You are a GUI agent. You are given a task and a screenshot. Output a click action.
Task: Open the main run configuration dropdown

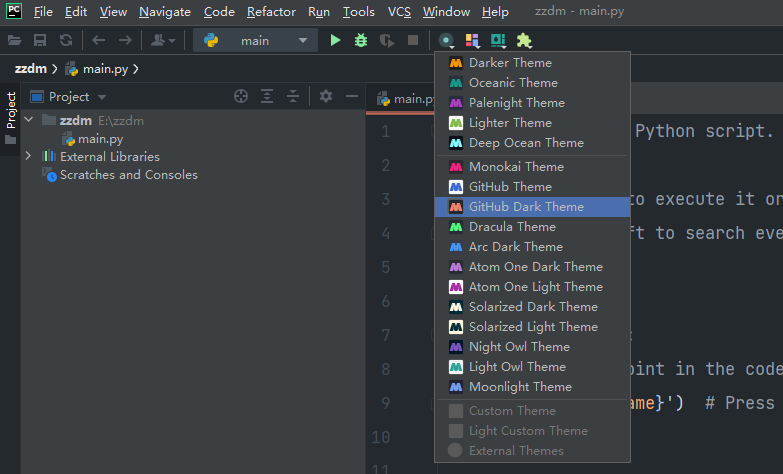point(255,40)
